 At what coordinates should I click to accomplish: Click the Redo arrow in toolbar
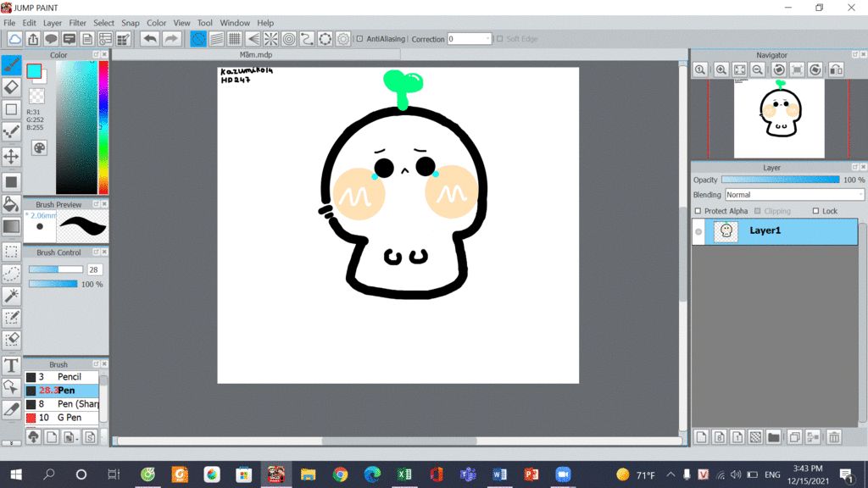(171, 39)
